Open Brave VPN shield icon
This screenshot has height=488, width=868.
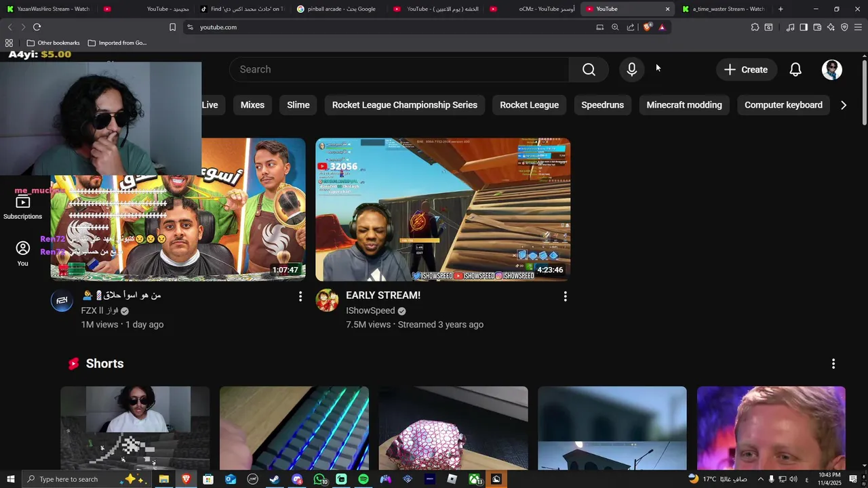coord(844,27)
